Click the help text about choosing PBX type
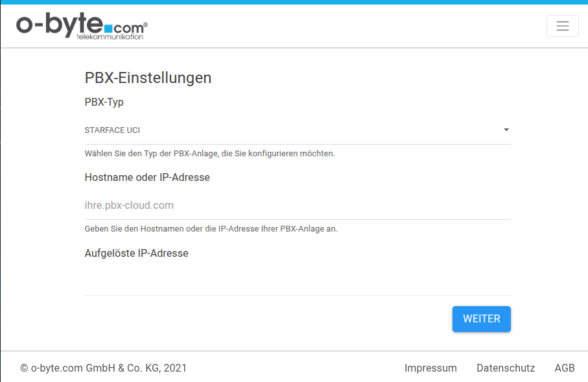 point(209,154)
